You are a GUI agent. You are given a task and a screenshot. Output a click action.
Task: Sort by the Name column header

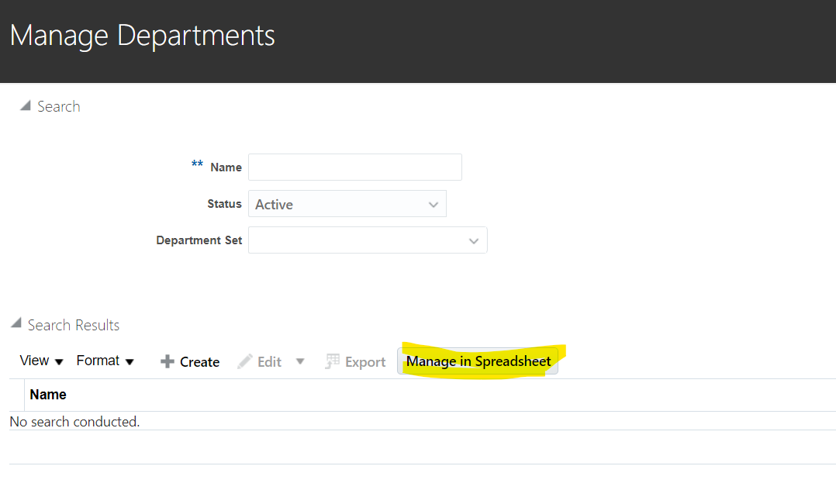[x=48, y=395]
